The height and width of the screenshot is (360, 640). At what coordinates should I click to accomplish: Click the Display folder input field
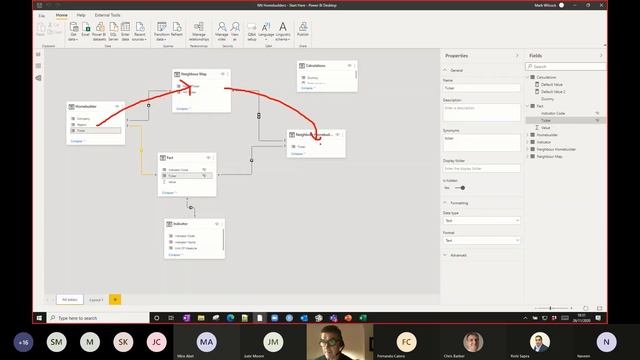pyautogui.click(x=482, y=168)
